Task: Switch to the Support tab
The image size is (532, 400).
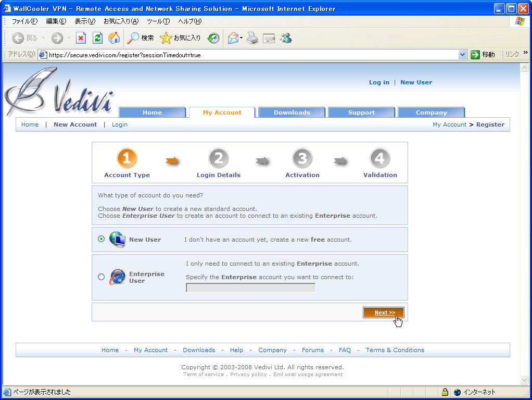Action: [362, 113]
